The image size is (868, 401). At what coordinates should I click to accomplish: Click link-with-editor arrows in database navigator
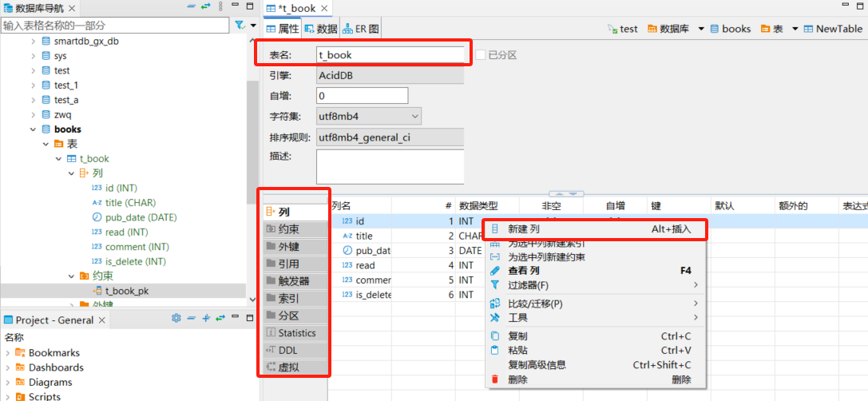tap(205, 6)
